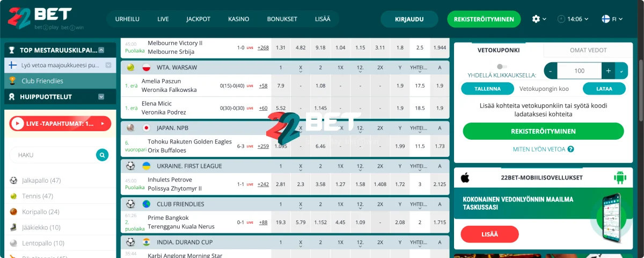The height and width of the screenshot is (258, 644).
Task: Expand the Lyö vetoa maajoukkueesi row
Action: click(108, 65)
